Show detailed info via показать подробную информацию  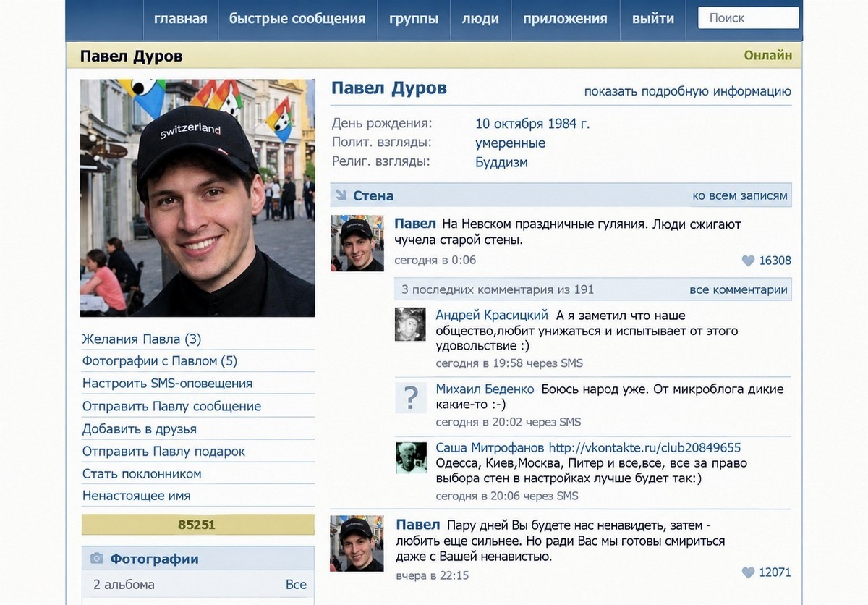688,91
